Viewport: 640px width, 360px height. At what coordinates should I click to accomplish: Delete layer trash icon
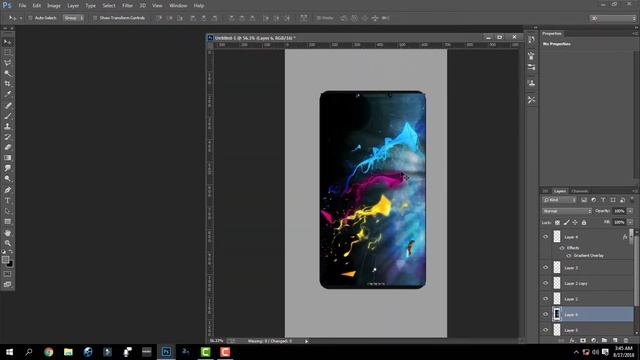625,340
